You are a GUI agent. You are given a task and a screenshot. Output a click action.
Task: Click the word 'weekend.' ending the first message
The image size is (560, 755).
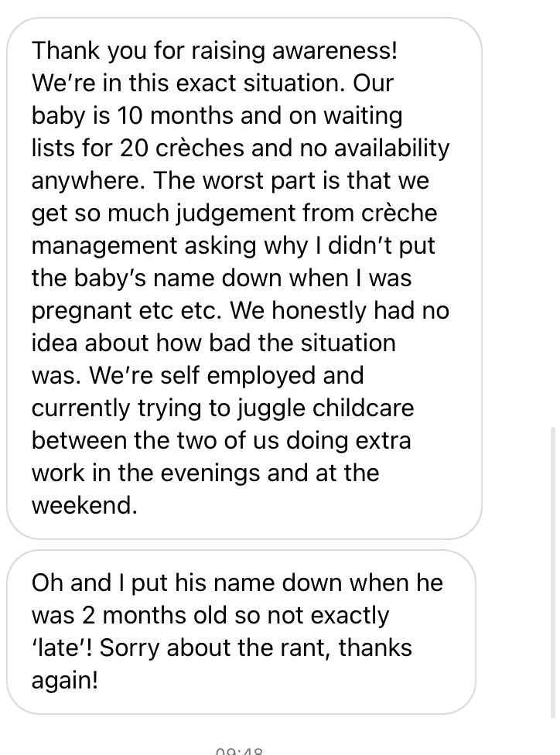coord(85,505)
